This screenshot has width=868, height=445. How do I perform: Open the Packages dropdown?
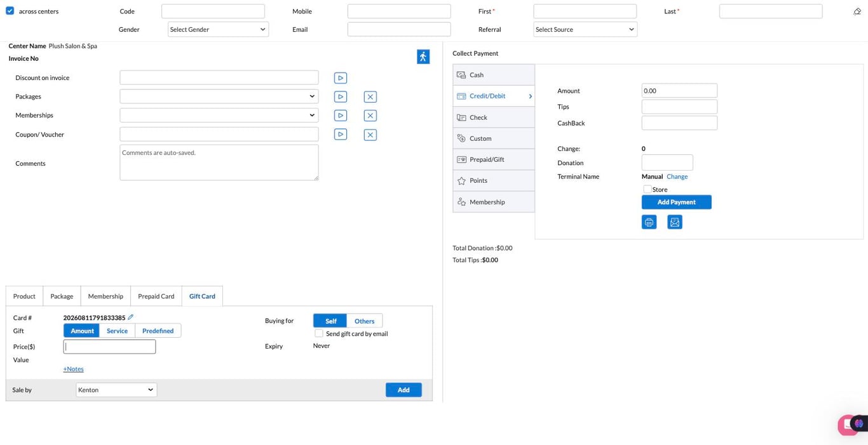tap(219, 96)
